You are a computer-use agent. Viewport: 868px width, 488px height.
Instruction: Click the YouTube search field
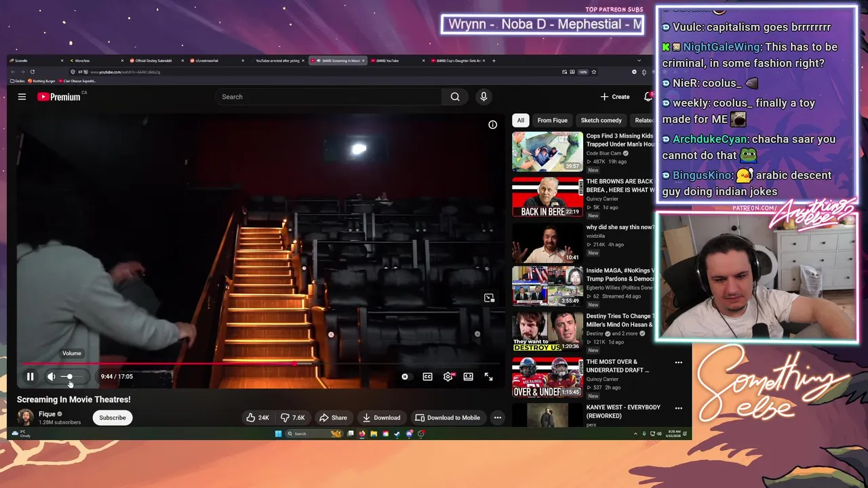pyautogui.click(x=329, y=97)
